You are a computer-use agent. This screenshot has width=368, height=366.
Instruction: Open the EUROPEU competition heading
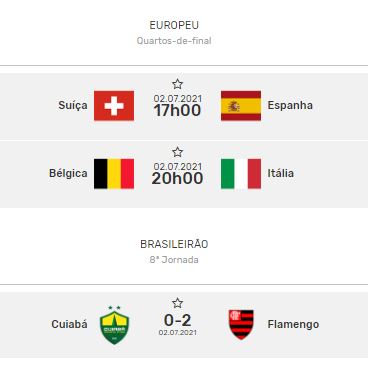pyautogui.click(x=174, y=25)
